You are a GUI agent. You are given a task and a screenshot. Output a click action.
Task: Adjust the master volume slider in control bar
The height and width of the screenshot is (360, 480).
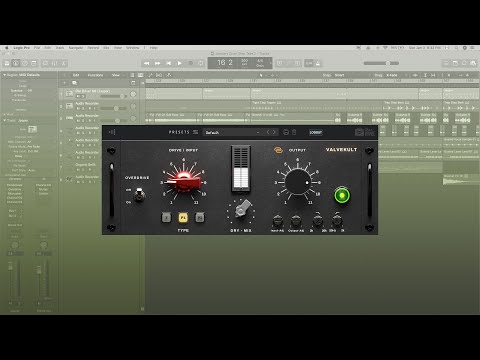click(x=381, y=63)
